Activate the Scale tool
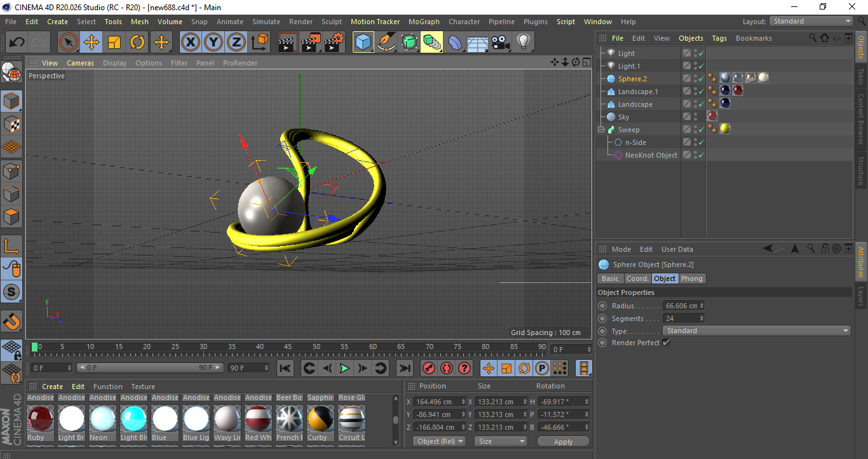868x459 pixels. [x=114, y=43]
